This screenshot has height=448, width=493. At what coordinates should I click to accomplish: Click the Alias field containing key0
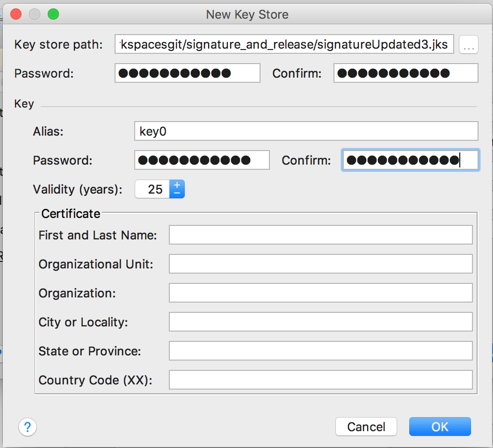(306, 131)
